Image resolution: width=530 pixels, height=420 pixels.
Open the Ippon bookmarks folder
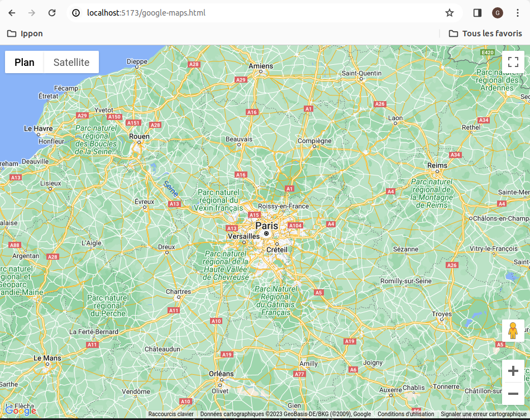[x=25, y=34]
